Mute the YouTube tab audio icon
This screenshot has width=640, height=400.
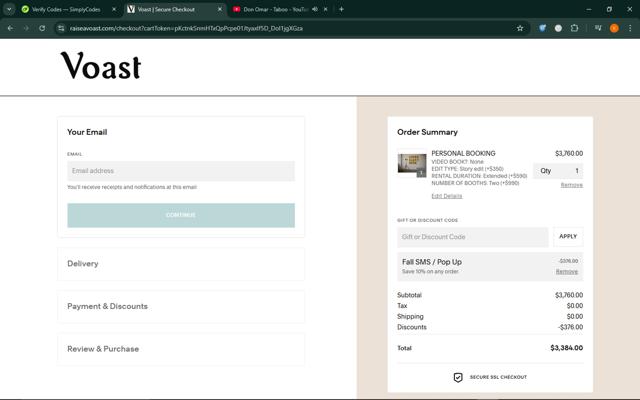click(x=315, y=9)
